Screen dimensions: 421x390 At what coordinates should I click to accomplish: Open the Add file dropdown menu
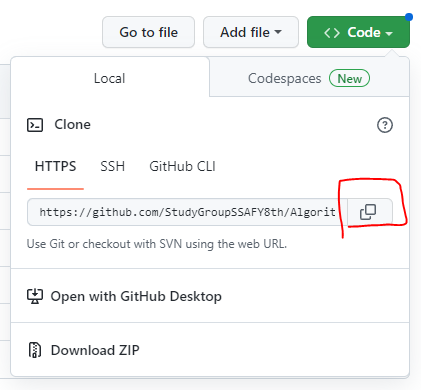(x=251, y=32)
